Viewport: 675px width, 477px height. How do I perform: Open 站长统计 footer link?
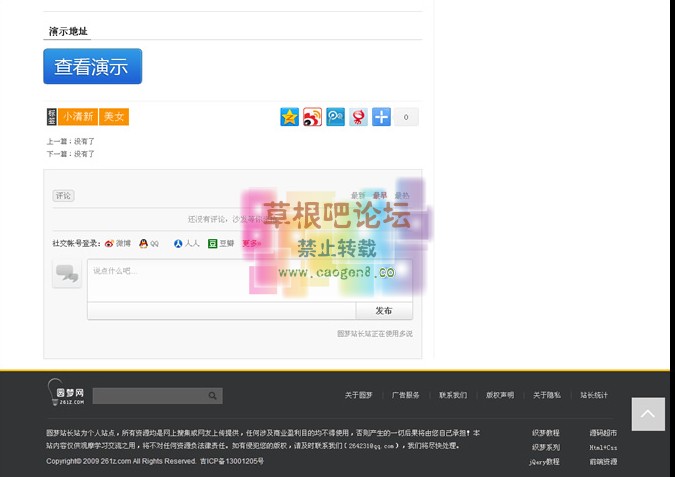coord(594,395)
